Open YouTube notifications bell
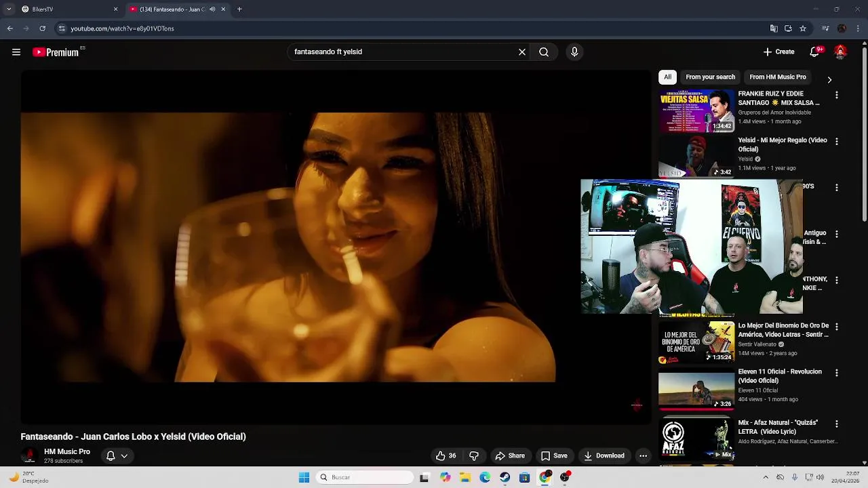Image resolution: width=868 pixels, height=488 pixels. click(815, 52)
